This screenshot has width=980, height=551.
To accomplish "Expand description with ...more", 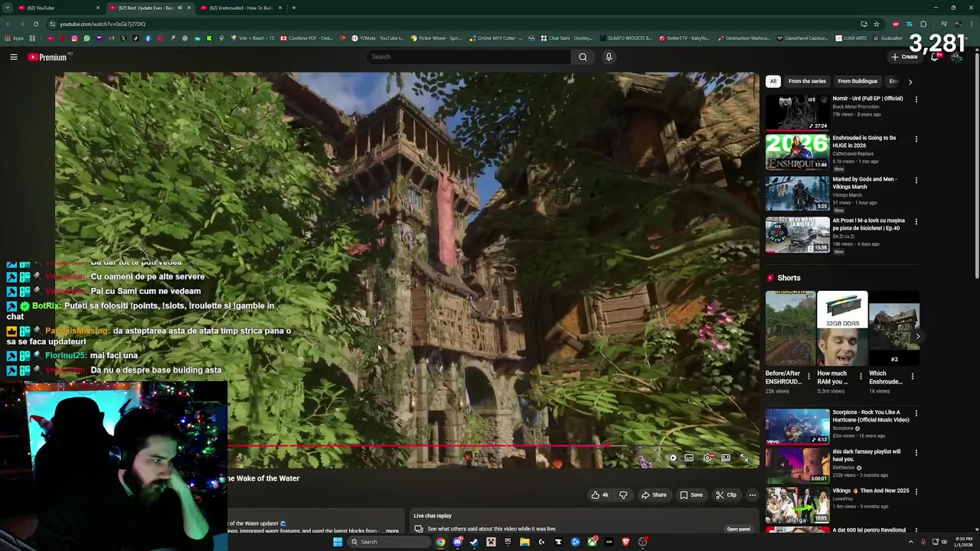I will coord(390,530).
